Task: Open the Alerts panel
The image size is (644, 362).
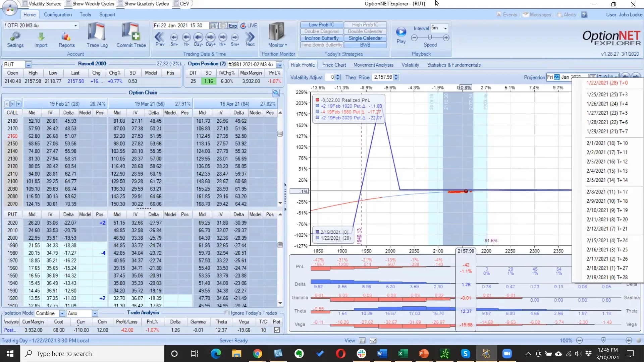Action: click(x=567, y=15)
